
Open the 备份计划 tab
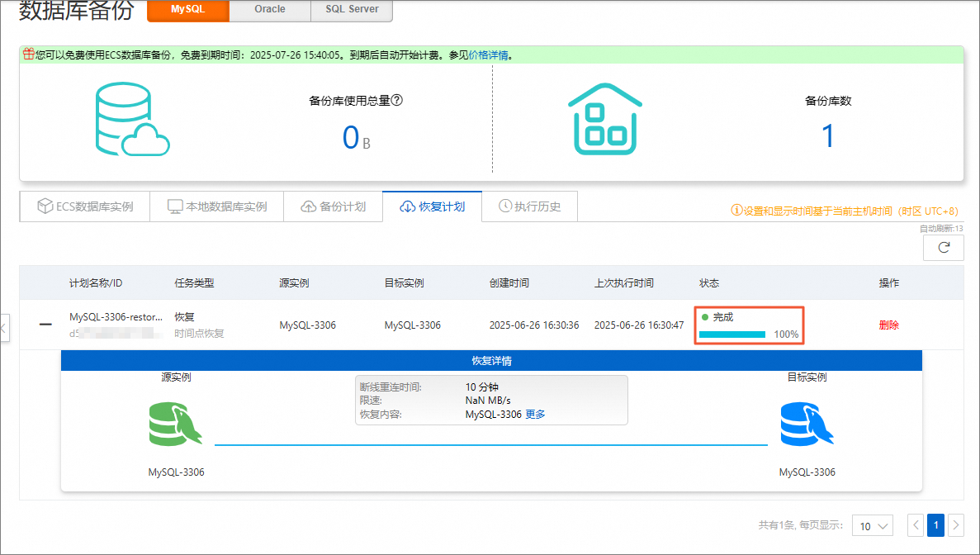pos(333,206)
